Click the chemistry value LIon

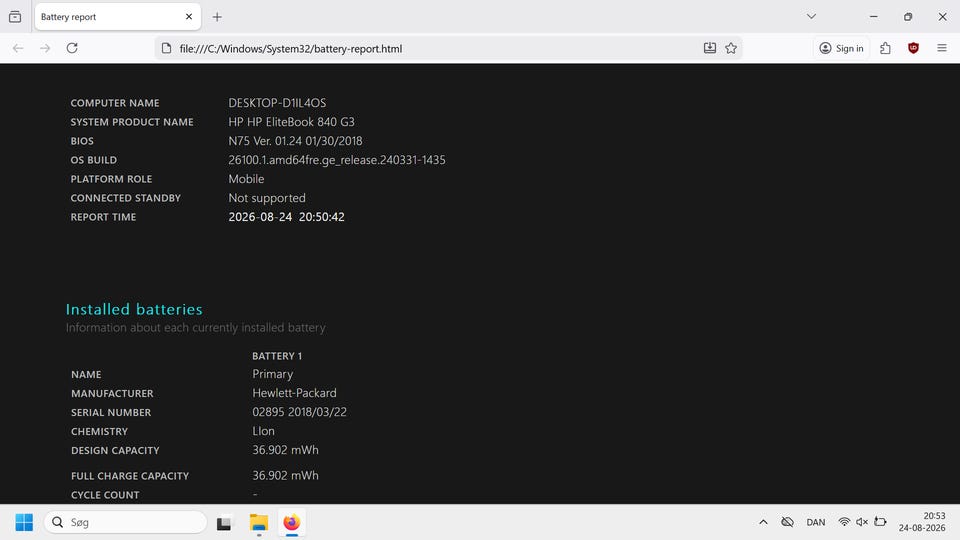[263, 431]
